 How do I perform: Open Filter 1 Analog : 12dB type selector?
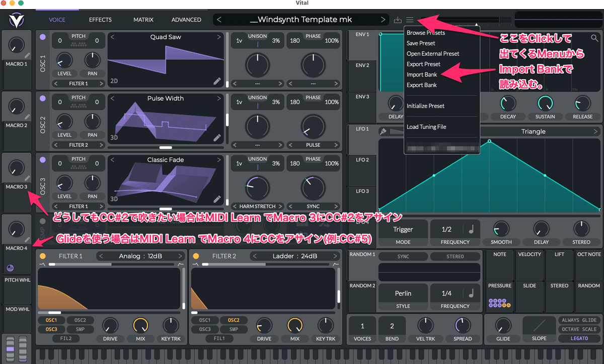(x=139, y=256)
